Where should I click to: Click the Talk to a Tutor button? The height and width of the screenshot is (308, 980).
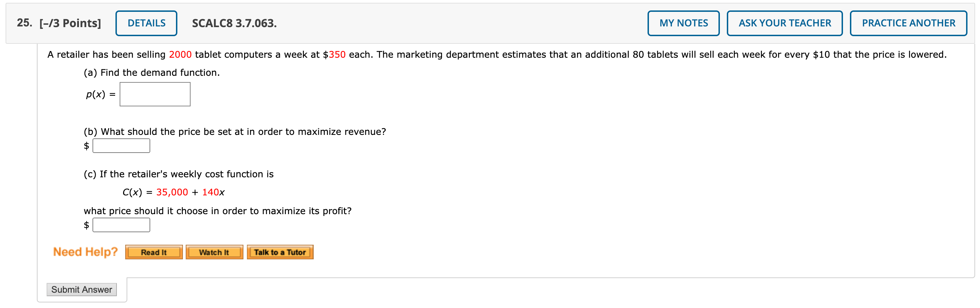pos(280,252)
